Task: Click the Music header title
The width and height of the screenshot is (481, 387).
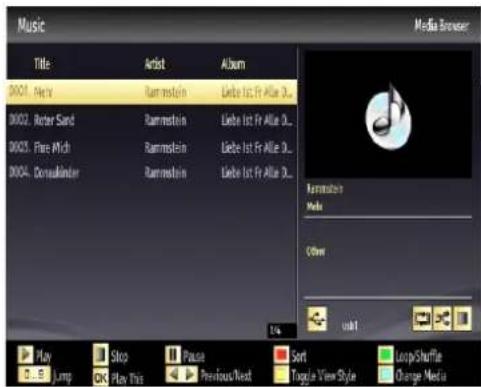Action: pyautogui.click(x=31, y=25)
